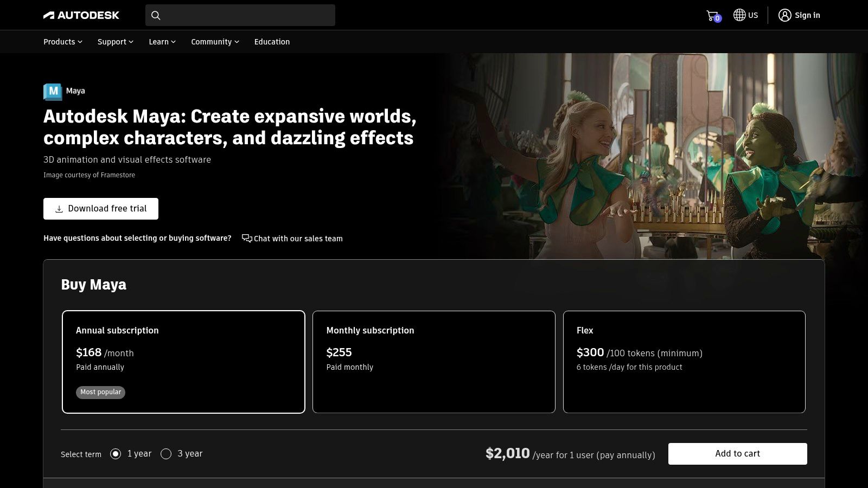The height and width of the screenshot is (488, 868).
Task: Click the Most popular badge
Action: coord(100,392)
